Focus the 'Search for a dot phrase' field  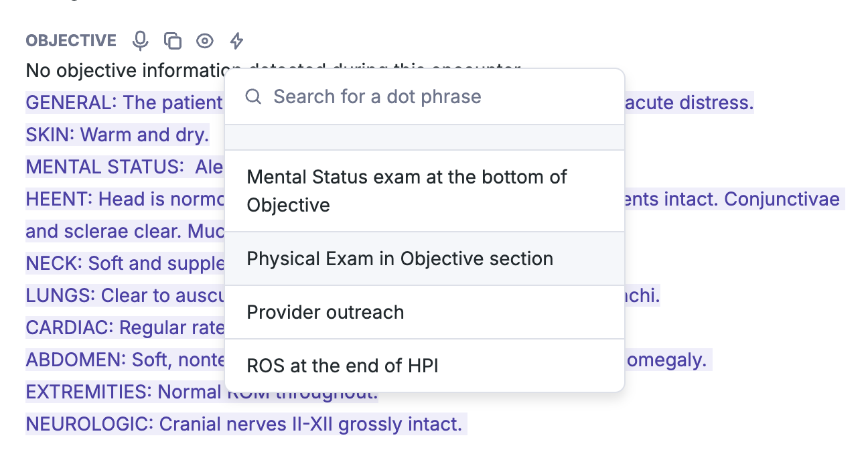(x=425, y=96)
